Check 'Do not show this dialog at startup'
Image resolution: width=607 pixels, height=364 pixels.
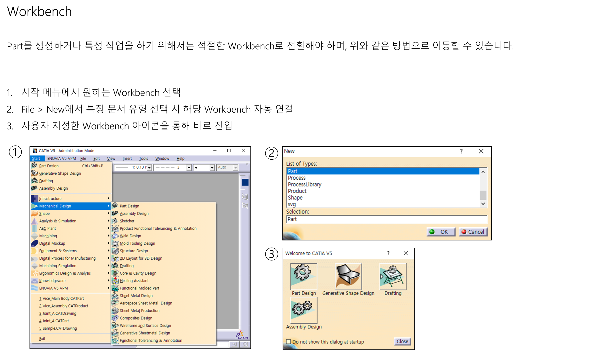click(288, 341)
